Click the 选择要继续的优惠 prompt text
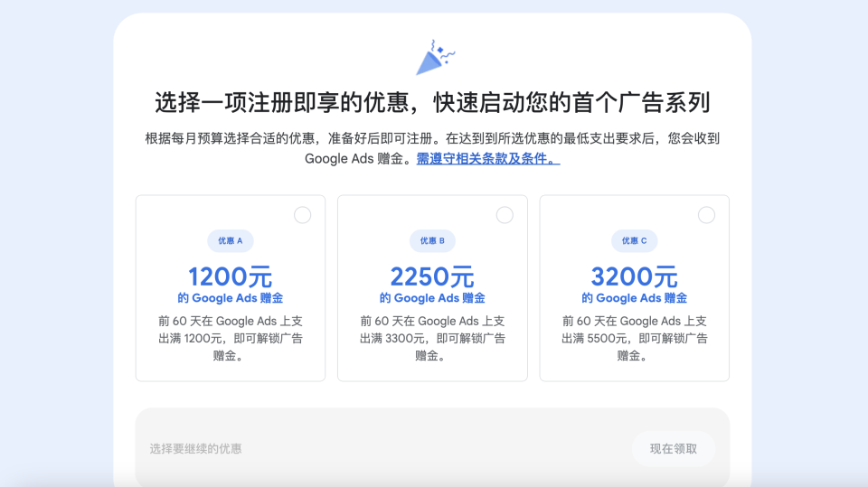 (195, 449)
